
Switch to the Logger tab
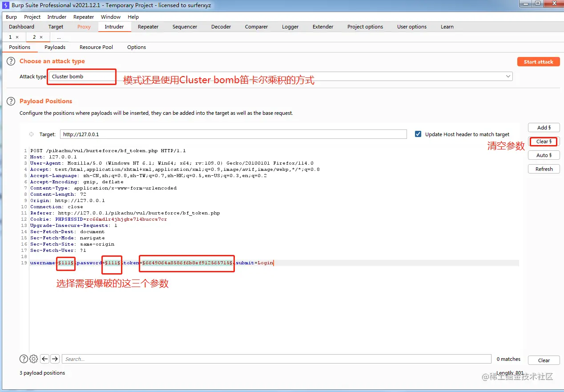[290, 27]
